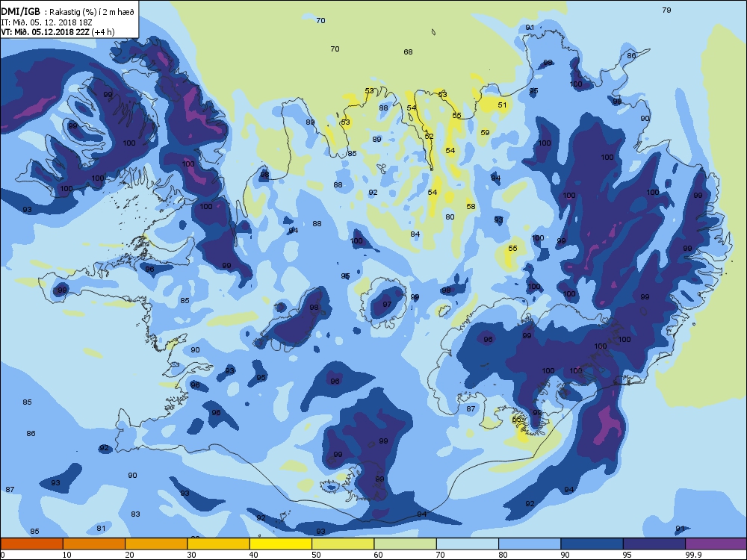This screenshot has height=560, width=747.
Task: Click the '30' legend scale label
Action: coord(191,555)
